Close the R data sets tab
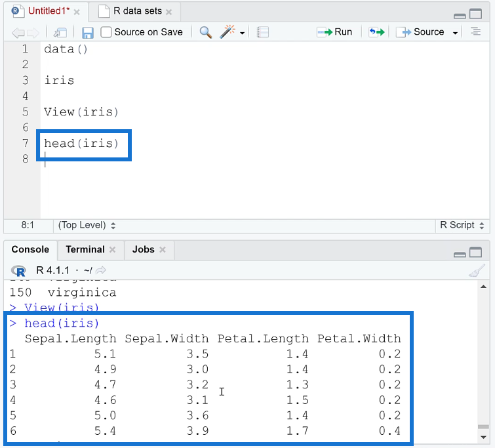Viewport: 495px width, 448px height. tap(169, 12)
